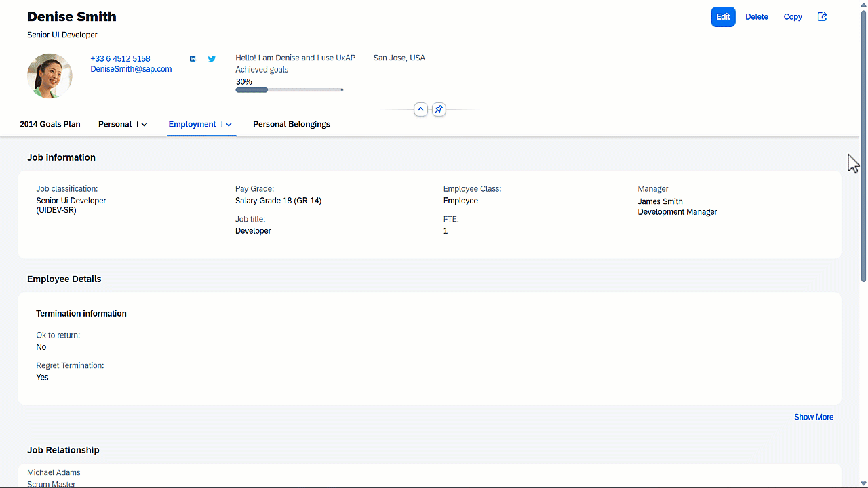
Task: Click the Achieved goals progress bar
Action: [x=290, y=89]
